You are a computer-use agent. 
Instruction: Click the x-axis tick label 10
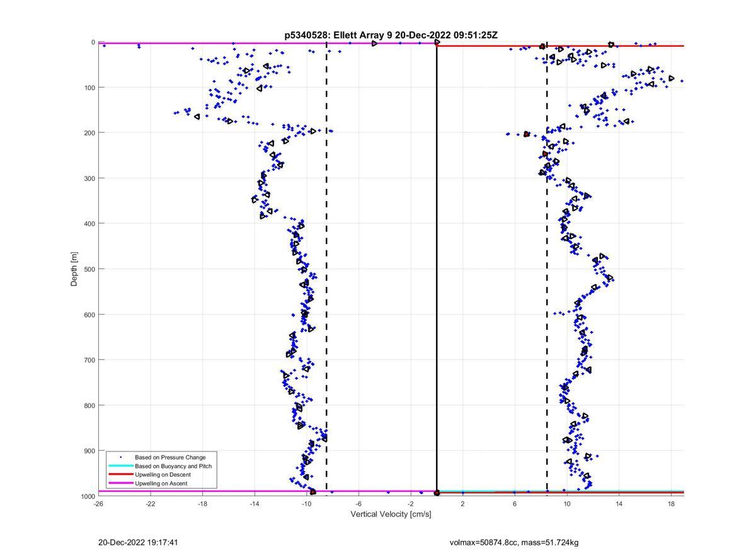(x=567, y=504)
